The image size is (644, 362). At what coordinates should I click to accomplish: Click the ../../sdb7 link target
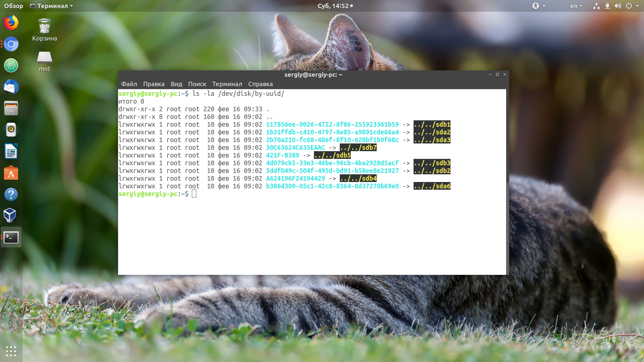point(358,147)
